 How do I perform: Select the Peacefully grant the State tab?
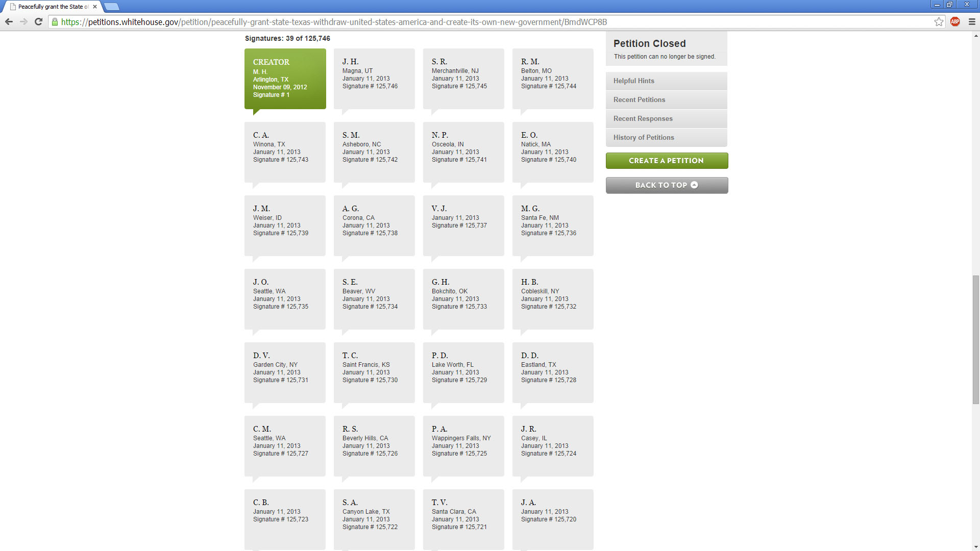click(x=51, y=7)
